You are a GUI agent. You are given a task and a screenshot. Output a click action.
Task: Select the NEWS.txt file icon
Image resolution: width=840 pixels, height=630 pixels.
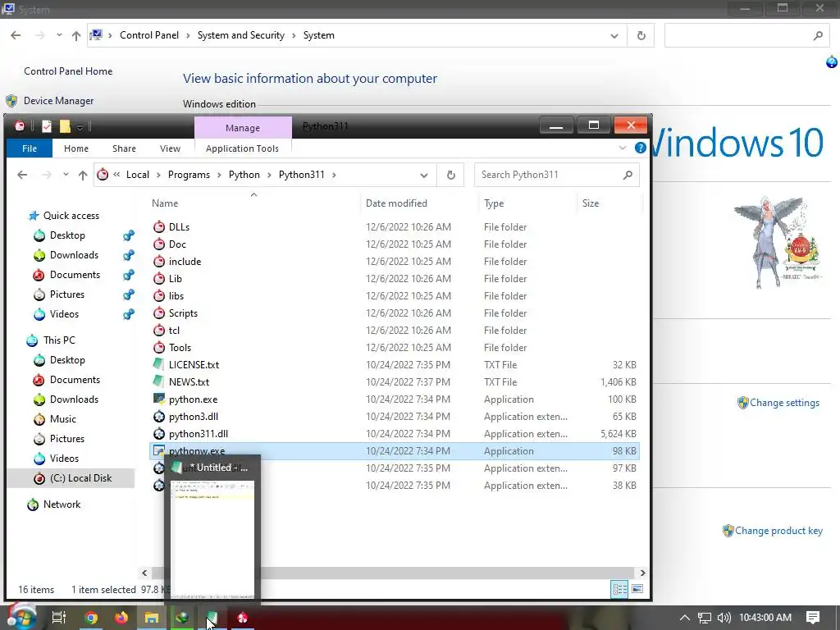[158, 381]
